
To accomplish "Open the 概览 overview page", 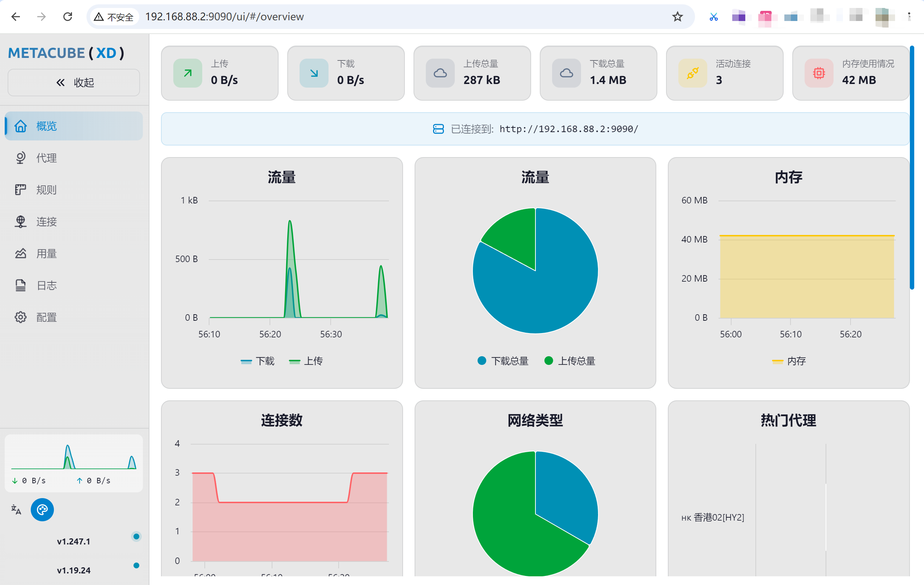I will [74, 126].
